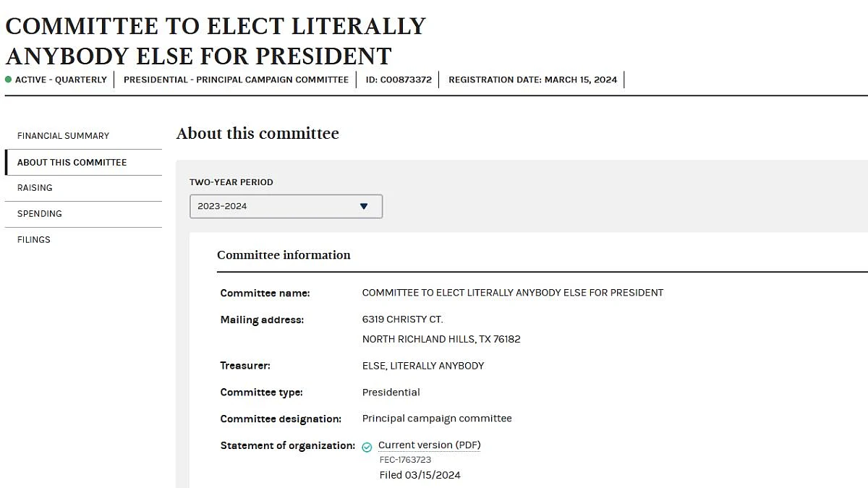Click the dropdown arrow in two-year period selector
Screen dimensions: 868x488
pyautogui.click(x=364, y=206)
